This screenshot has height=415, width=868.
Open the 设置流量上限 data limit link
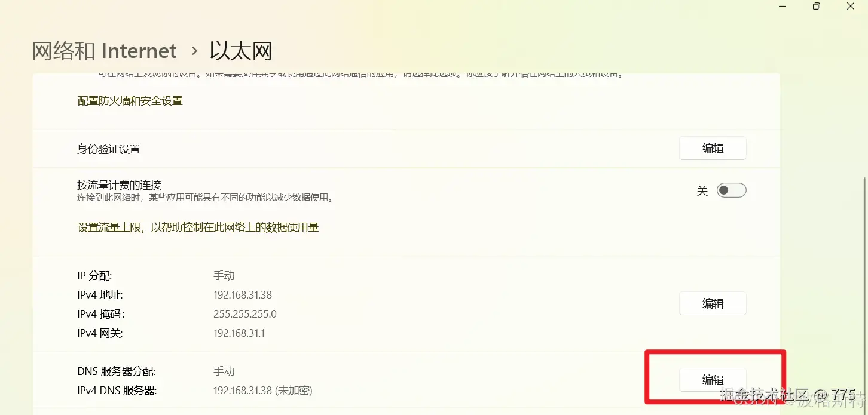click(197, 227)
